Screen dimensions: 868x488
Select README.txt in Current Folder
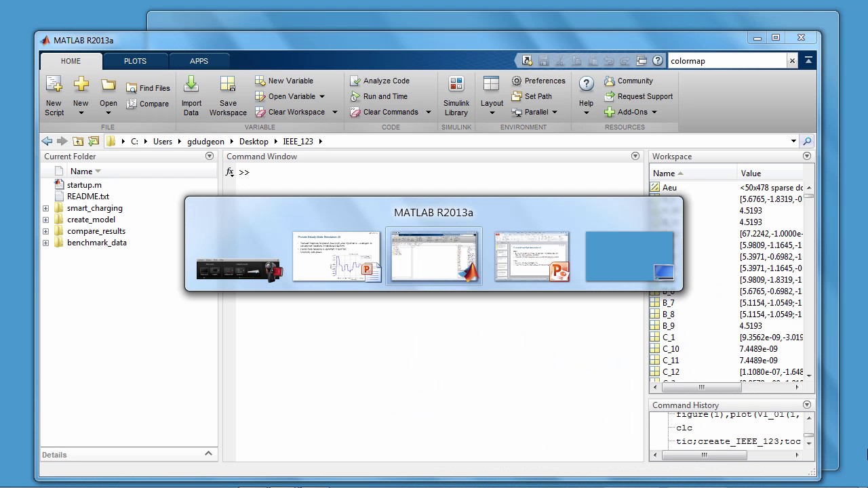(x=88, y=197)
